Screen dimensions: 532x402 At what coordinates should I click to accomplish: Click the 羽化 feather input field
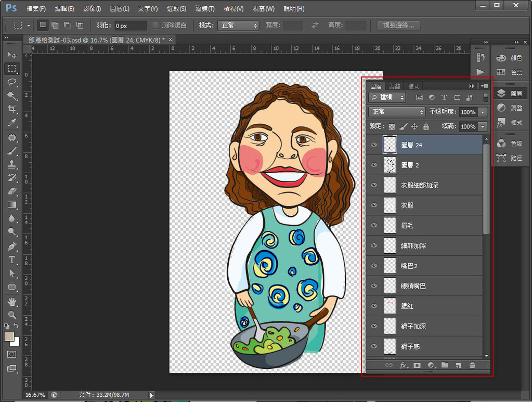[130, 25]
